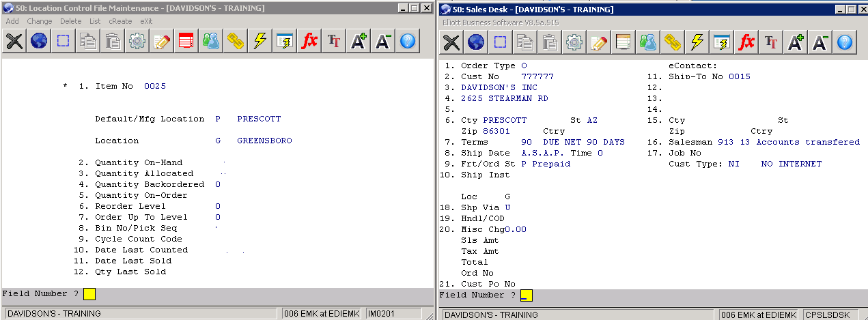Viewport: 868px width, 320px height.
Task: Open the Add menu in Location Control
Action: pyautogui.click(x=12, y=21)
